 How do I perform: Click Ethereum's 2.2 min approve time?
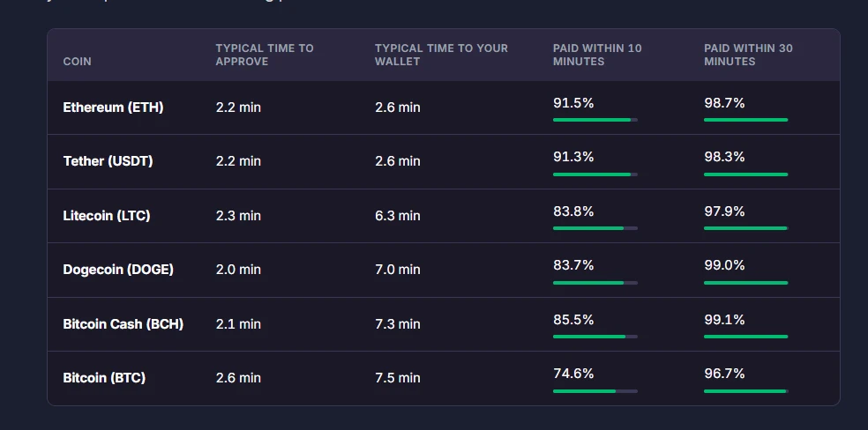tap(238, 107)
